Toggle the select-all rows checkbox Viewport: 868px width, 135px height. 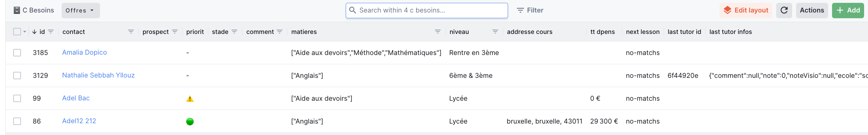click(17, 32)
